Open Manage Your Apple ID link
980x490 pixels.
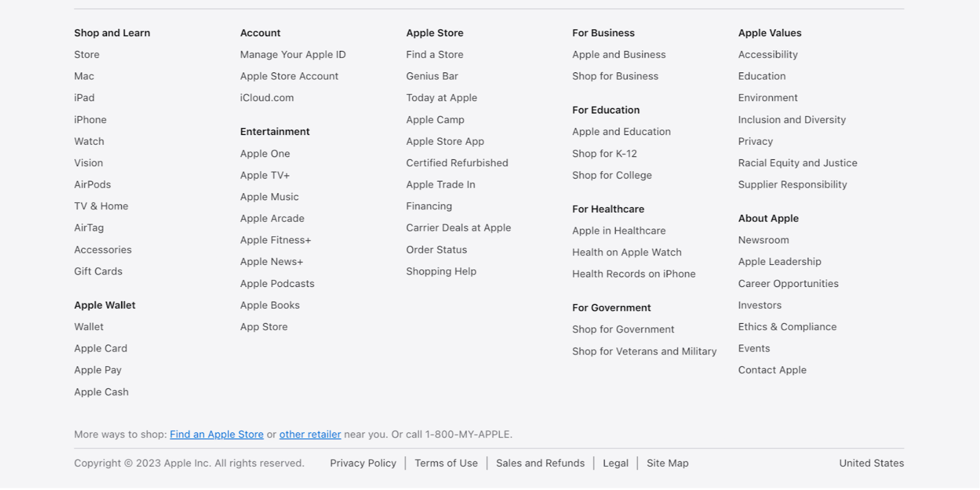coord(293,55)
